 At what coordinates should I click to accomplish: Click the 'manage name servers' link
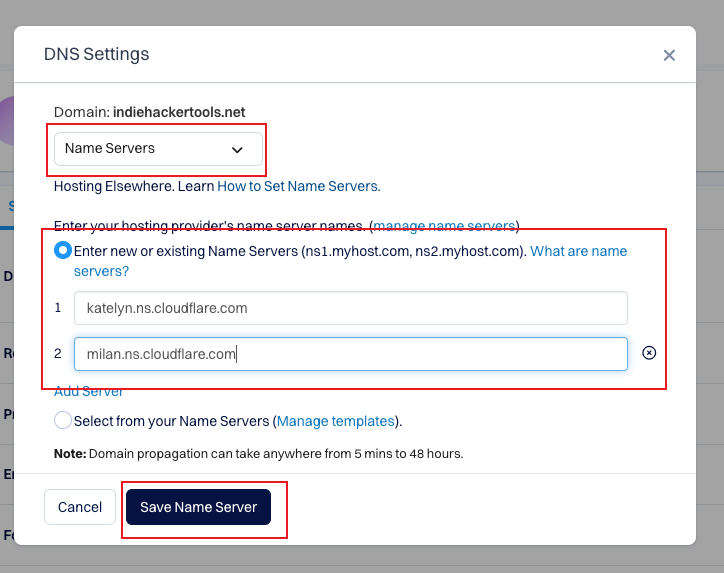(444, 226)
